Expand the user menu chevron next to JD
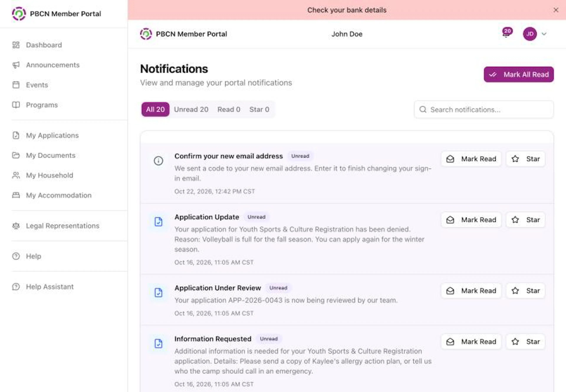This screenshot has height=392, width=566. click(x=544, y=34)
